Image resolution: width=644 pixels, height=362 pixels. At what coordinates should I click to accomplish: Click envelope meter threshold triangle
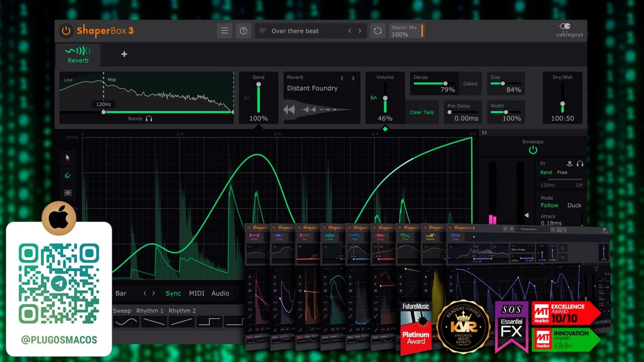pos(526,216)
